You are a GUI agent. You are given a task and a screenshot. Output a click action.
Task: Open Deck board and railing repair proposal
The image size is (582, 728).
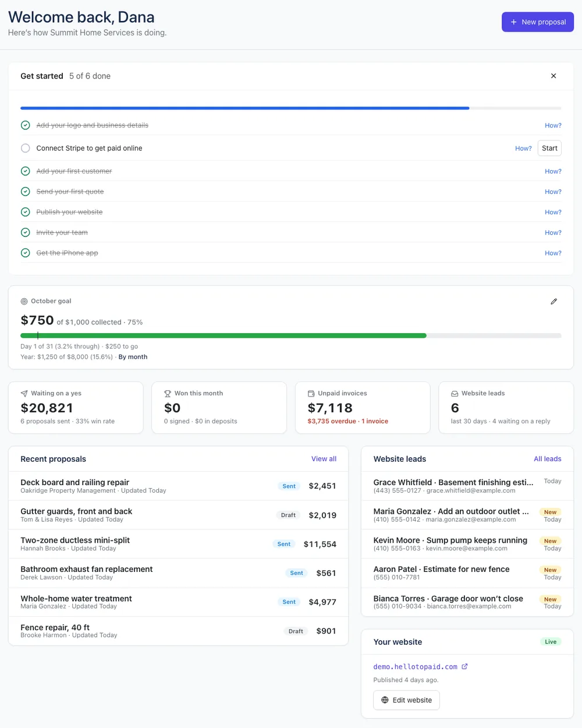coord(178,486)
